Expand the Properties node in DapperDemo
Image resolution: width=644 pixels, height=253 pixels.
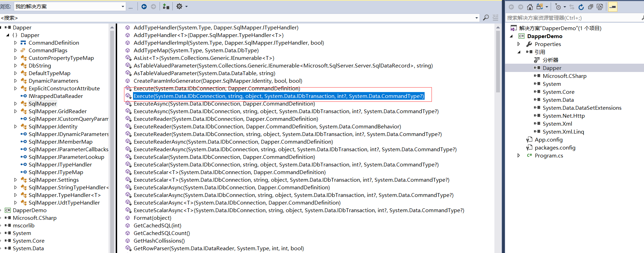519,44
